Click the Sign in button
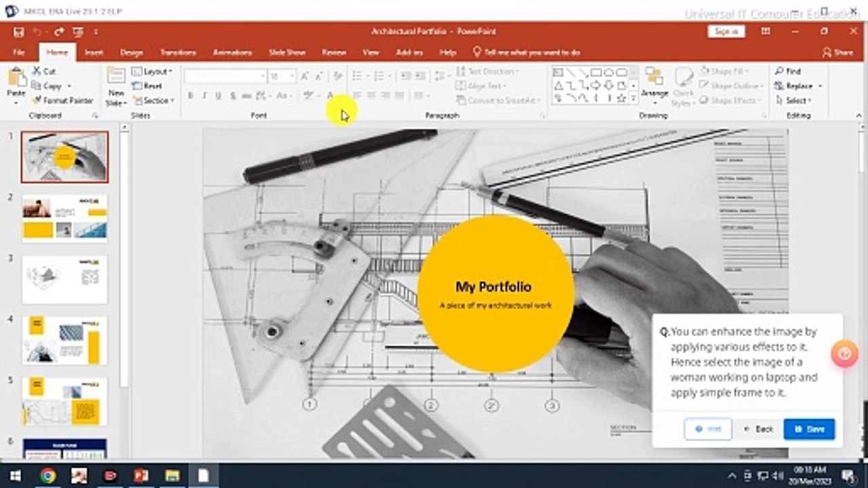 coord(726,32)
